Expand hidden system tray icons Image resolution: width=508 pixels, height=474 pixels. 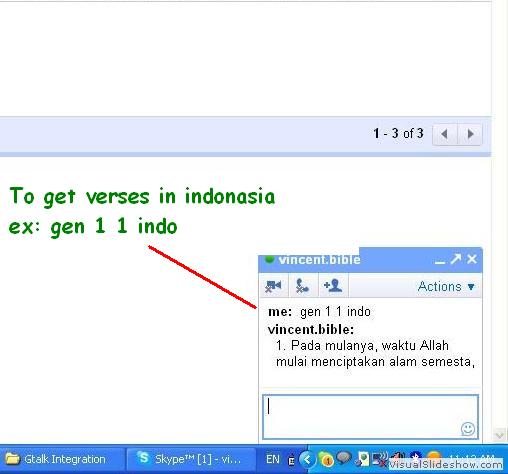click(307, 459)
